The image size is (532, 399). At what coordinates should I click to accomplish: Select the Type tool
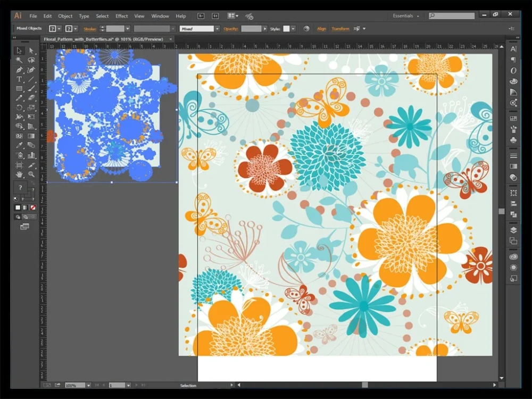tap(19, 79)
